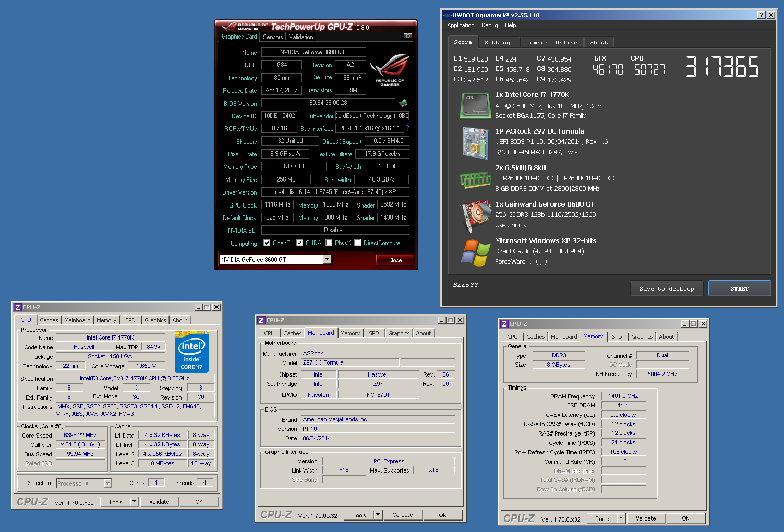This screenshot has height=532, width=784.
Task: Enable the PhysX checkbox
Action: coord(329,243)
